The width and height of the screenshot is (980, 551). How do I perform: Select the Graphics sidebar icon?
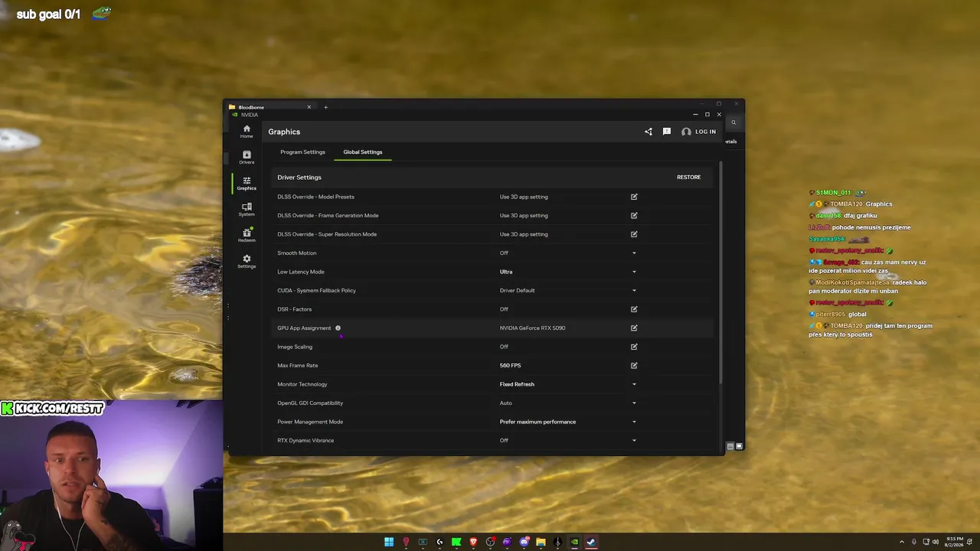[x=247, y=183]
